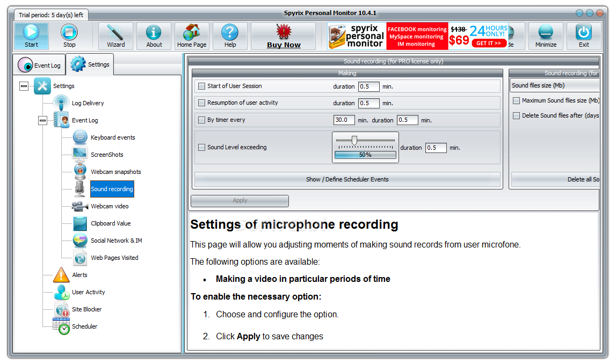Click the Start monitoring play icon
This screenshot has height=364, width=616.
(x=31, y=32)
